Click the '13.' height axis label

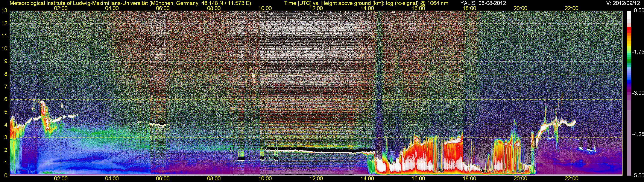click(5, 10)
